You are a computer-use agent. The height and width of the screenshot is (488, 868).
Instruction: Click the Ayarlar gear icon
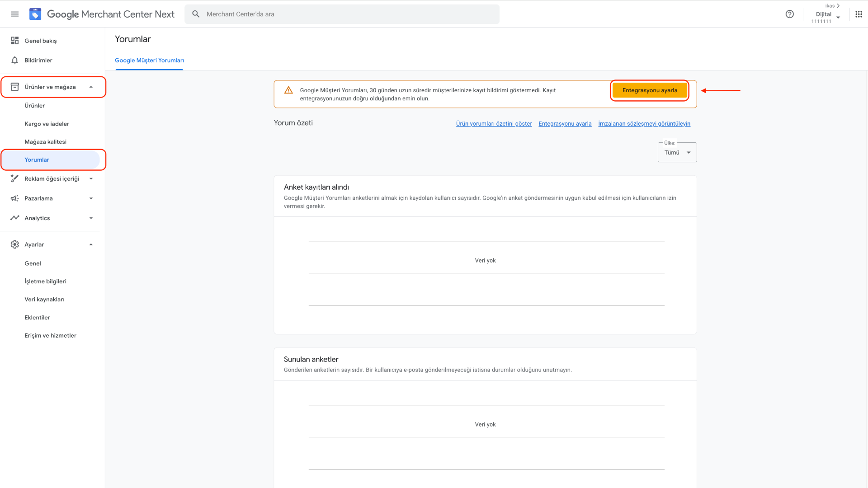tap(15, 244)
